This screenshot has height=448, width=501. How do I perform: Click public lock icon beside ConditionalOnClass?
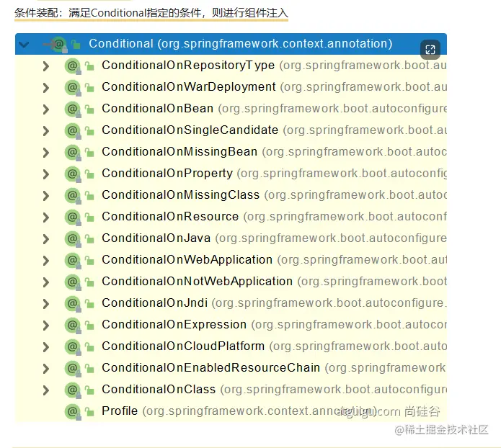(89, 390)
